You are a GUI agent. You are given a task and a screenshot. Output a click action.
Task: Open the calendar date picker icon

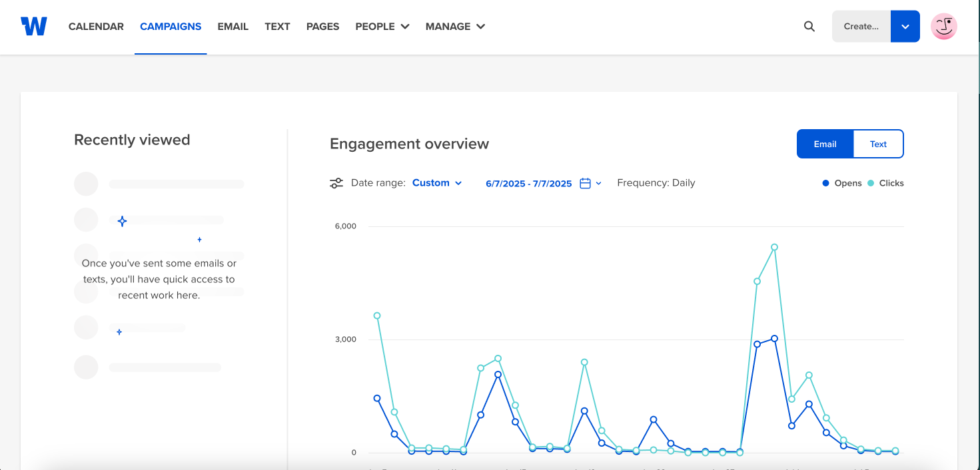coord(585,183)
